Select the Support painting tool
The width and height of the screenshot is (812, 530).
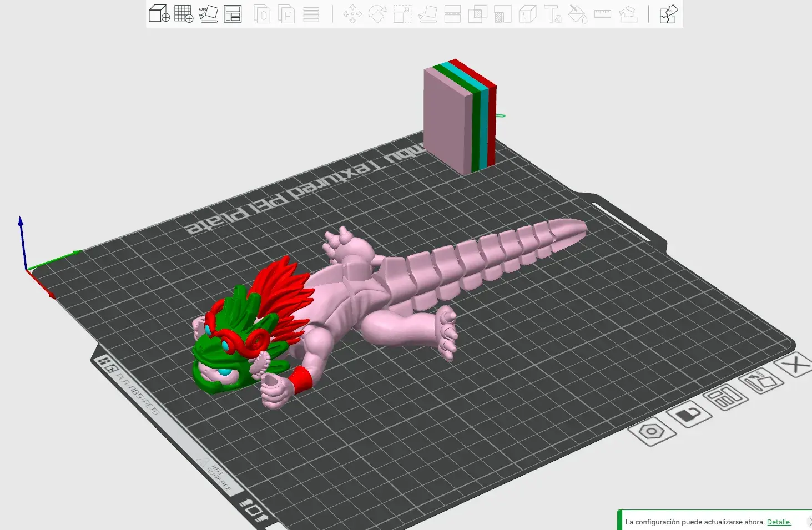click(x=502, y=13)
